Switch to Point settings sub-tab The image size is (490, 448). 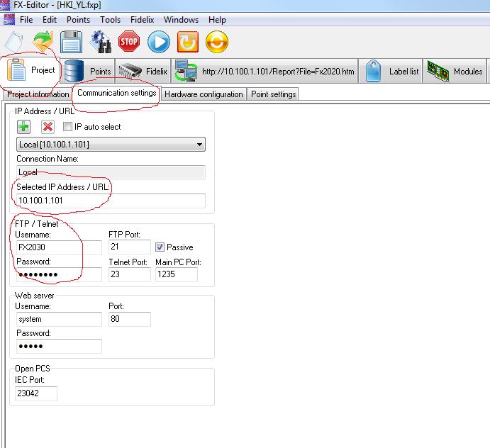[x=273, y=94]
